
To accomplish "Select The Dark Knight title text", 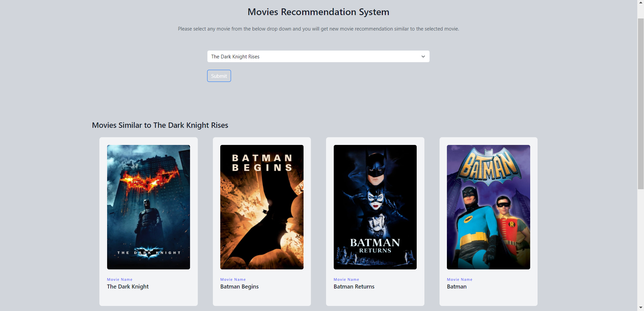I will click(128, 287).
